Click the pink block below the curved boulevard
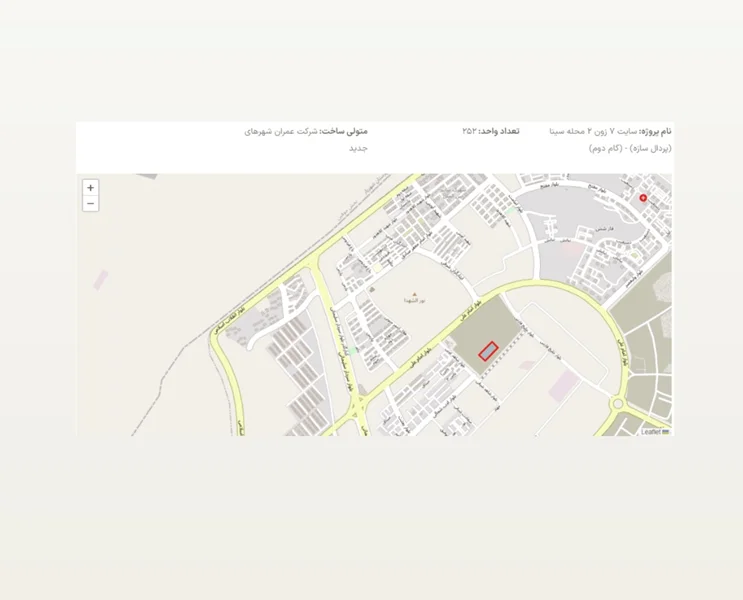 coord(564,386)
